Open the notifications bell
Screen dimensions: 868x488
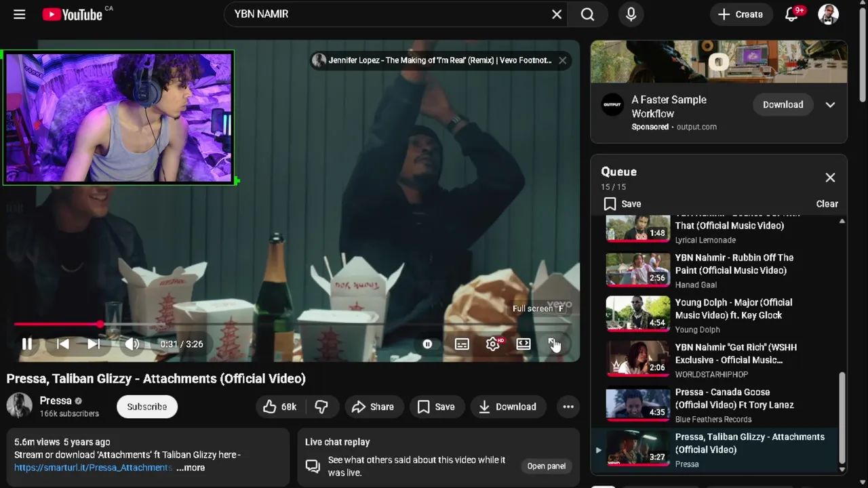point(791,14)
